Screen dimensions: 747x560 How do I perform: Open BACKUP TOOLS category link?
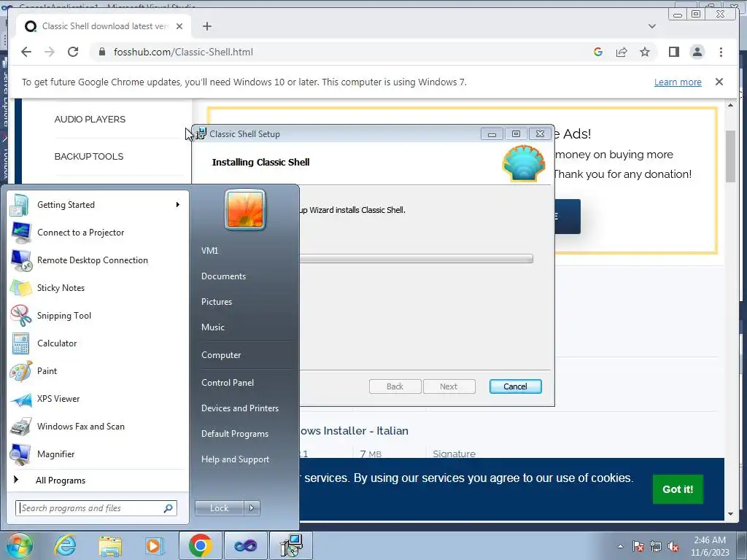(88, 157)
